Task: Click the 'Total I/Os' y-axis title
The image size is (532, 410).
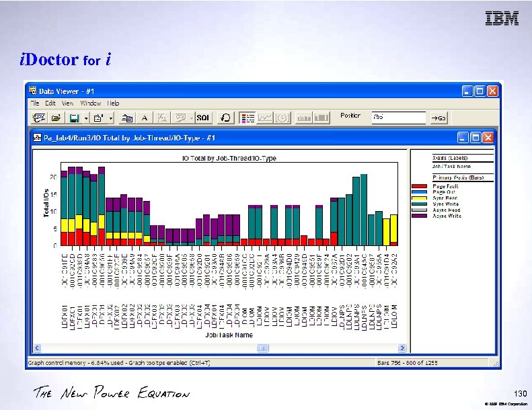Action: tap(46, 203)
